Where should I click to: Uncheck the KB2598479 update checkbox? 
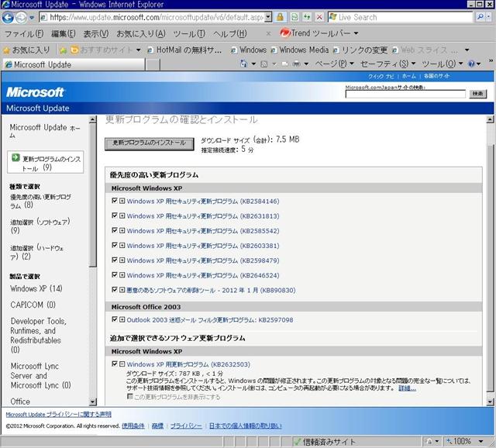click(115, 260)
